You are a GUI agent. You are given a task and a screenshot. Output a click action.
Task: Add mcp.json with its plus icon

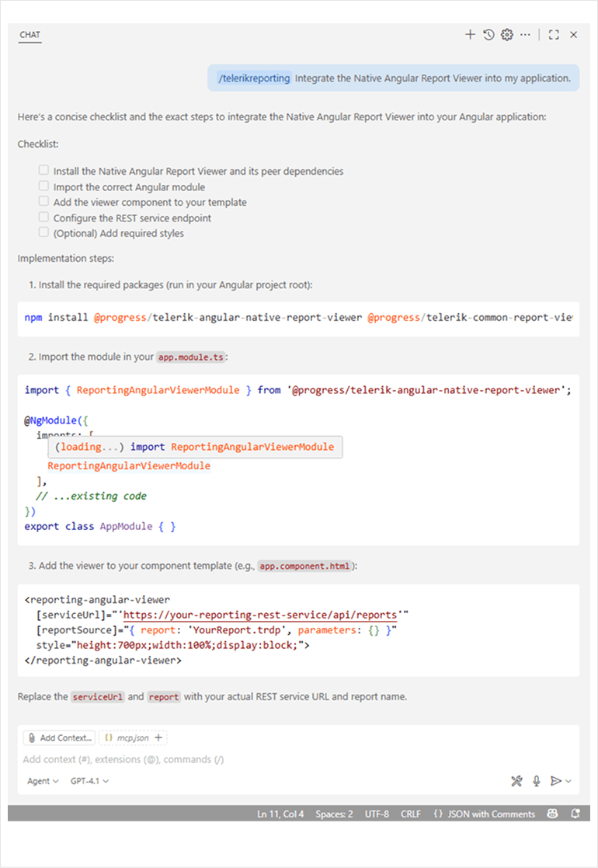tap(158, 738)
